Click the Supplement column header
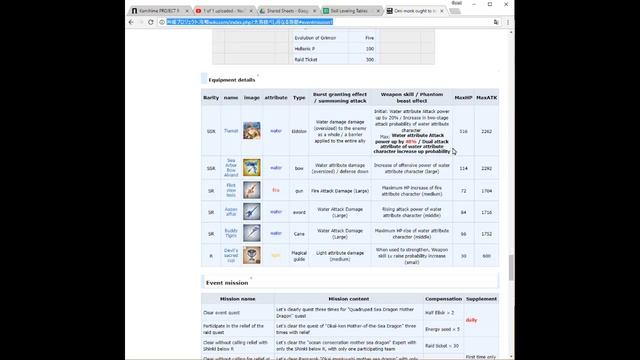Screen dimensions: 640x360 pyautogui.click(x=481, y=299)
